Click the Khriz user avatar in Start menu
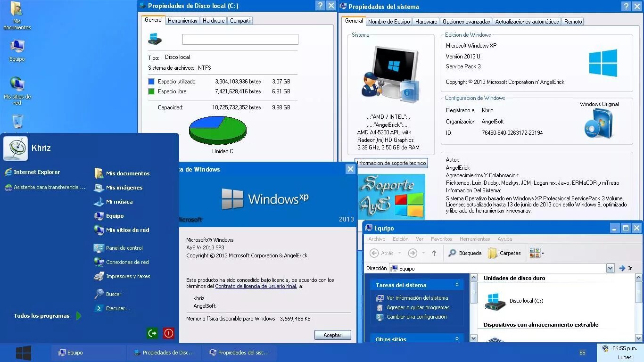Screen dimensions: 644x362 click(x=16, y=148)
